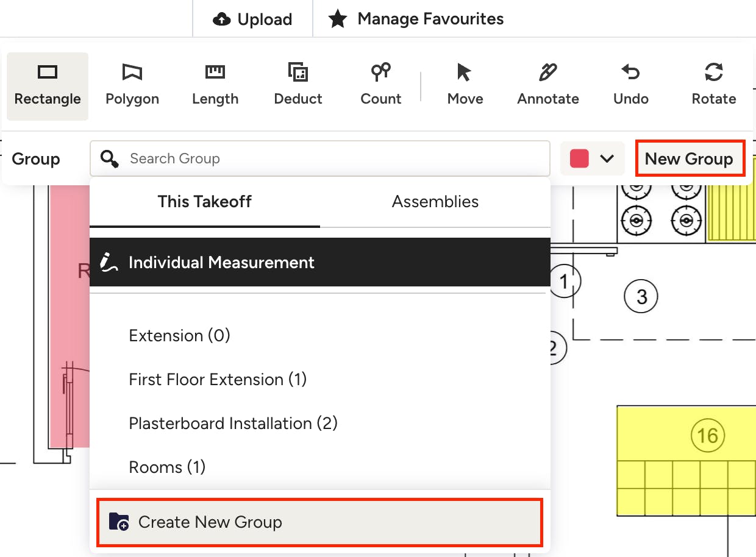Choose the Deduct tool
Viewport: 756px width, 557px height.
(x=298, y=86)
